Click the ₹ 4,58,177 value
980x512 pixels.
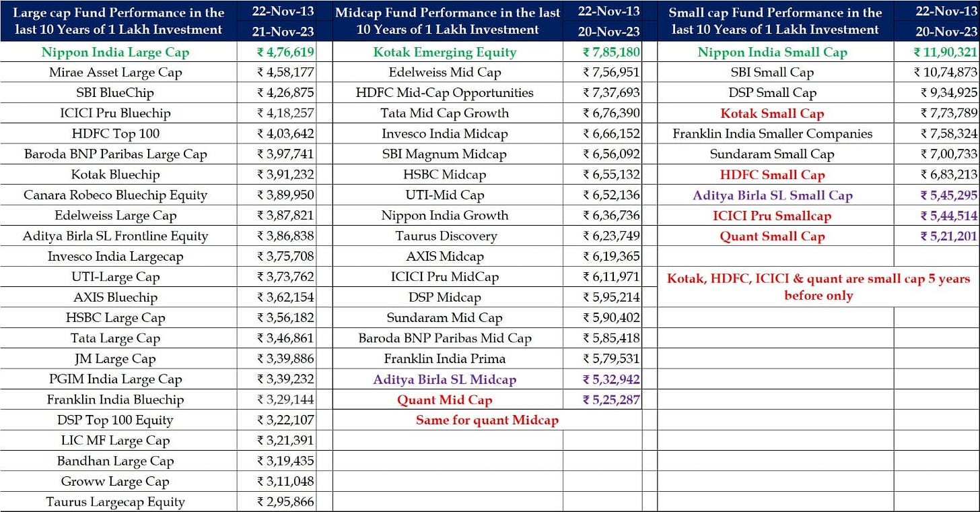[285, 72]
